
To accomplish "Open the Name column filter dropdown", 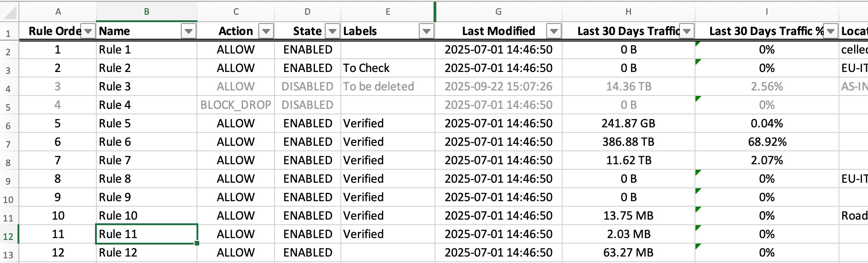I will (188, 31).
